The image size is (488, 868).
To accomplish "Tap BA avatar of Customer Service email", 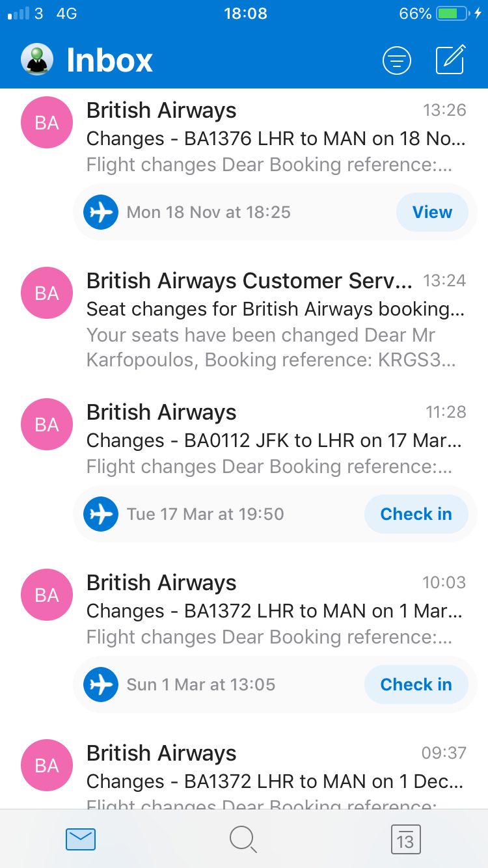I will tap(47, 293).
